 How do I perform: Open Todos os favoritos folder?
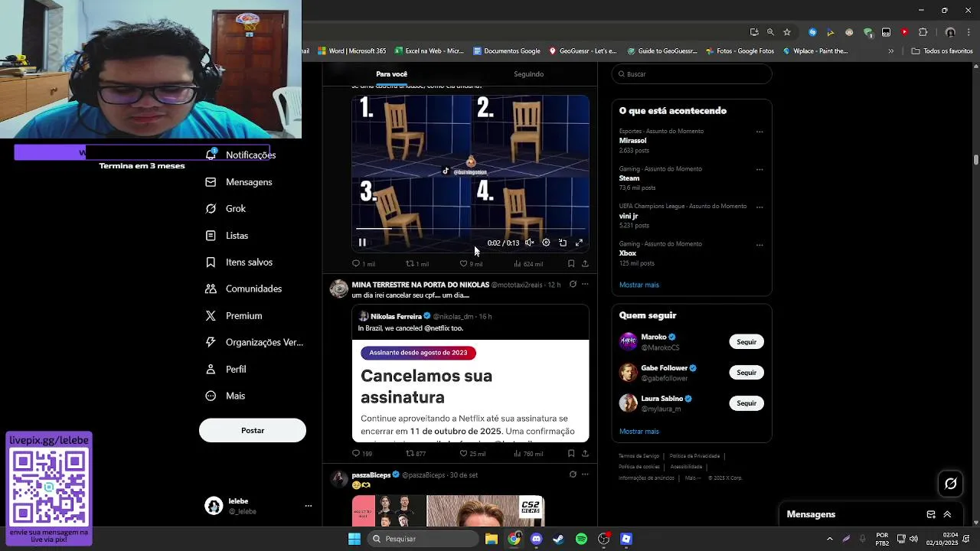(942, 51)
